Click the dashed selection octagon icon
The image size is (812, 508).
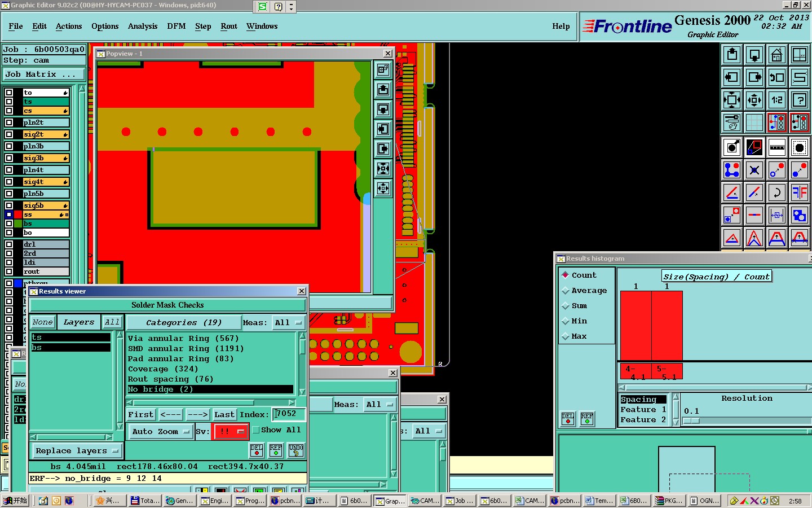[800, 148]
